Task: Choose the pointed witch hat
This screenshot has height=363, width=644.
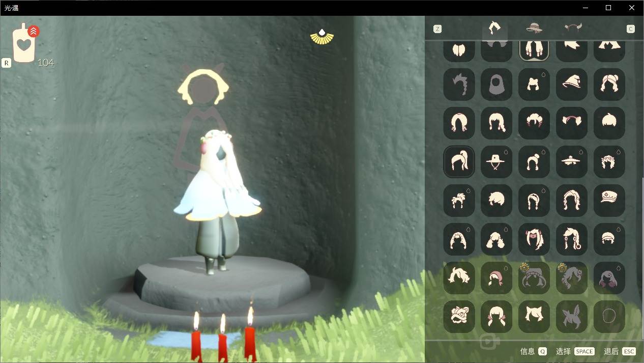Action: [572, 85]
